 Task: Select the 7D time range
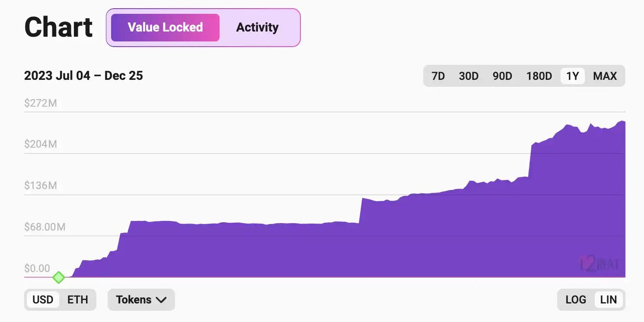tap(438, 76)
